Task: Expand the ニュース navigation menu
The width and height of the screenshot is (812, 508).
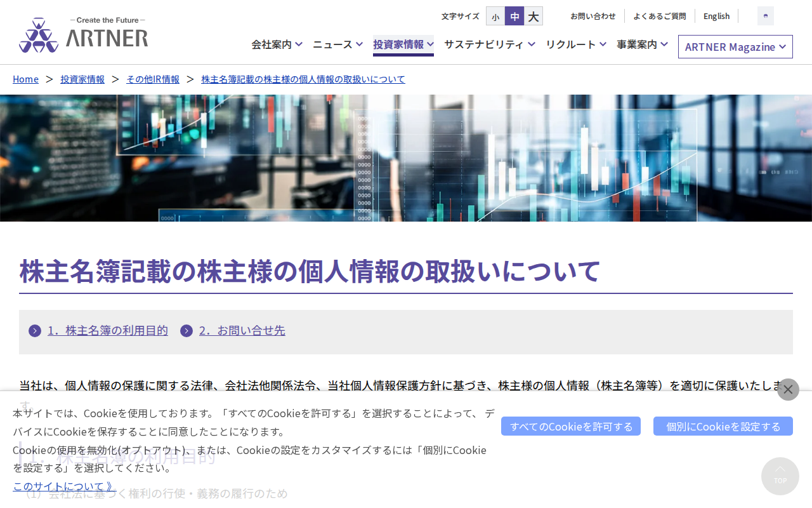Action: [337, 44]
